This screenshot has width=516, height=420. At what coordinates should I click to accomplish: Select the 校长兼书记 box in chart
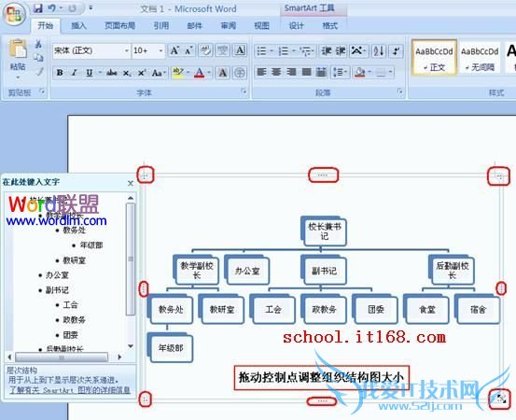pyautogui.click(x=324, y=231)
